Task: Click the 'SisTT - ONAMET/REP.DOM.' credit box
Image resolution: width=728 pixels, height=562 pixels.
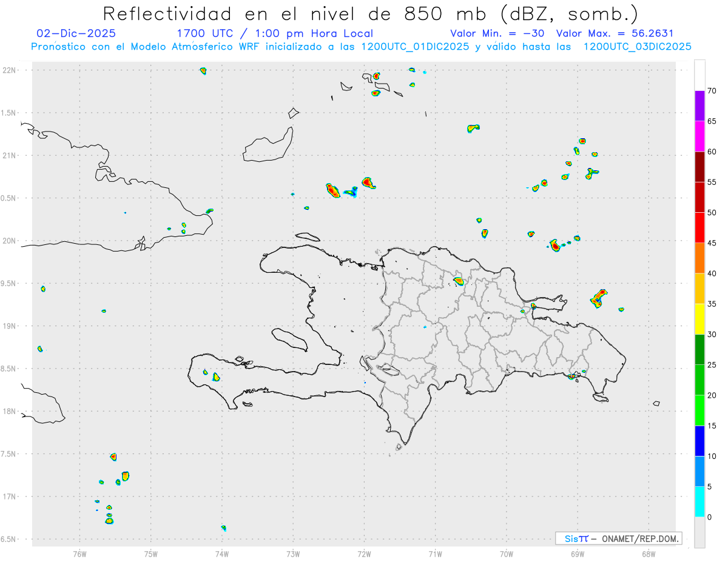Action: (x=618, y=538)
